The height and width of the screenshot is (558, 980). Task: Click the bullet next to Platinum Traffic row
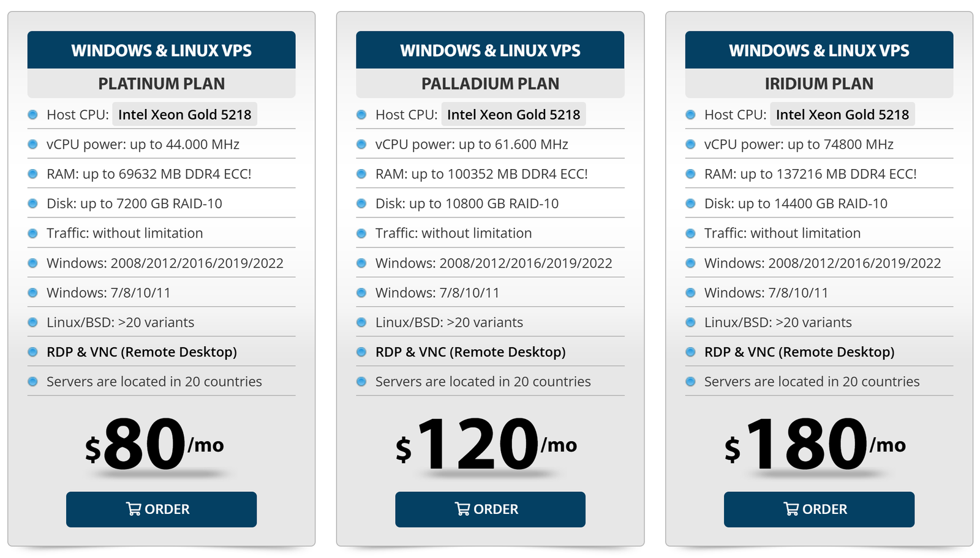click(33, 233)
